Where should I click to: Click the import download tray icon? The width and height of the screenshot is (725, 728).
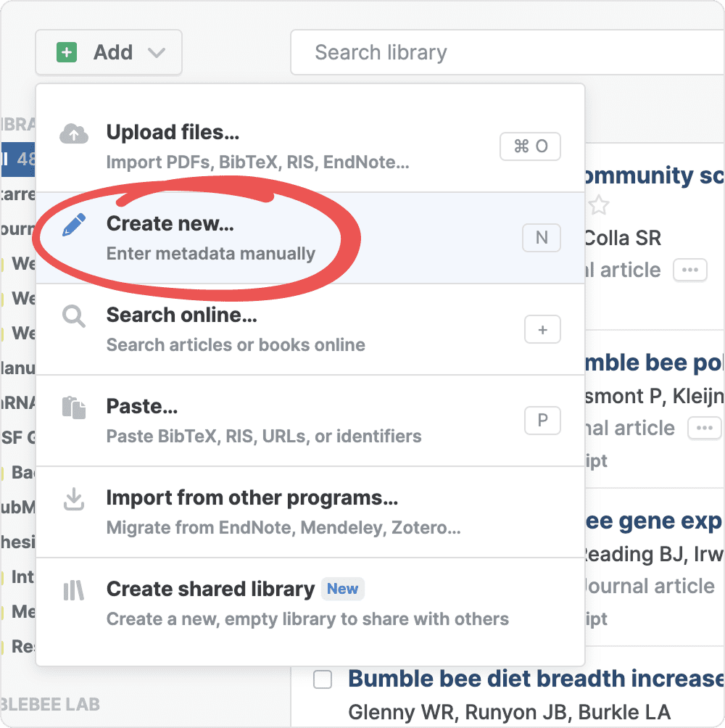pyautogui.click(x=74, y=499)
